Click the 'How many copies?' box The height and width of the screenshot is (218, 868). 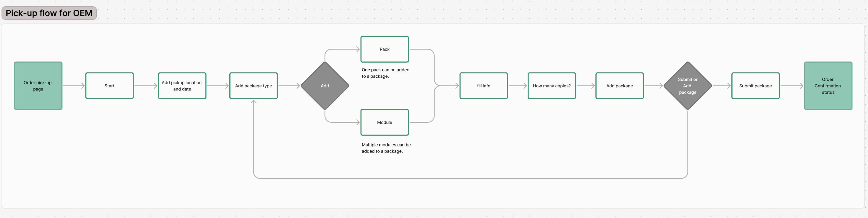pos(552,86)
